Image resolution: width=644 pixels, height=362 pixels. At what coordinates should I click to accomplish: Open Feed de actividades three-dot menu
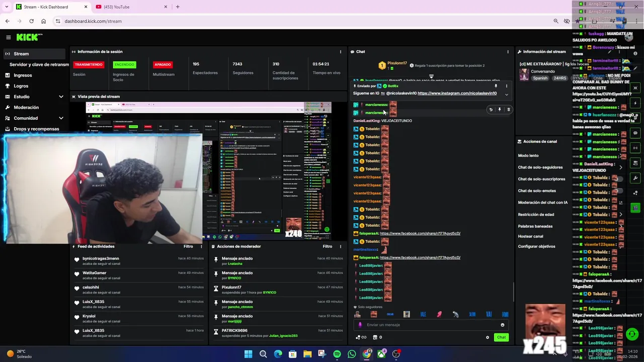[202, 246]
